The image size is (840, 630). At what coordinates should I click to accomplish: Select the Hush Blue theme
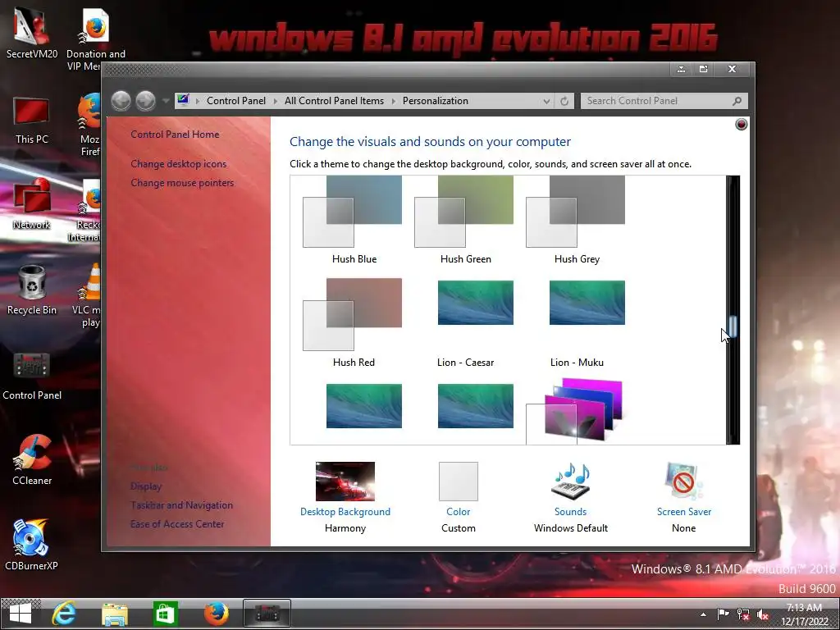point(354,220)
